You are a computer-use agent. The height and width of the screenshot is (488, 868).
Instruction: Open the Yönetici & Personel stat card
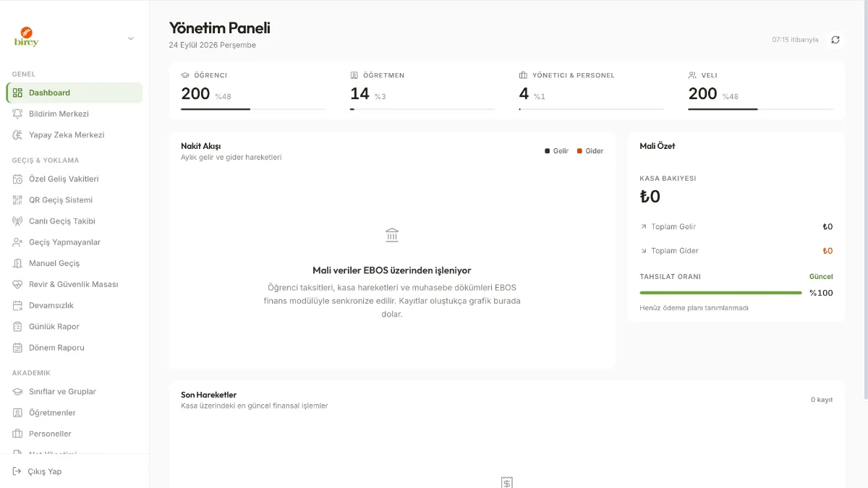click(x=592, y=90)
